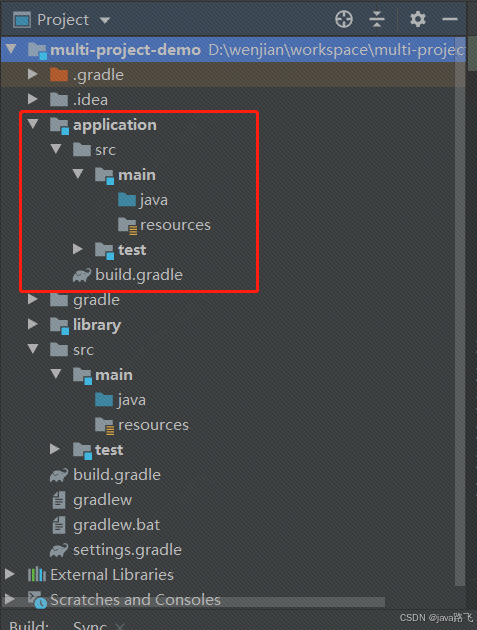Click the External Libraries bar-chart icon
The width and height of the screenshot is (477, 630).
coord(37,575)
